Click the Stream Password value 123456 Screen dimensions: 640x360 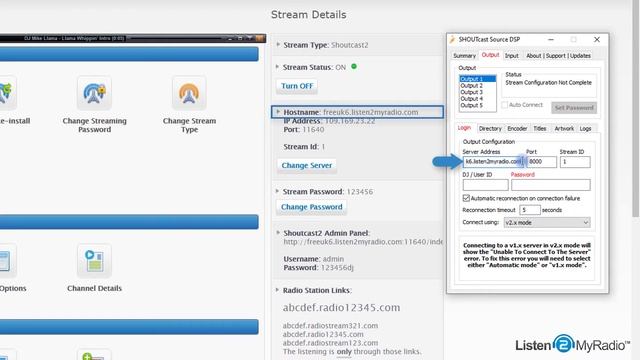point(359,191)
